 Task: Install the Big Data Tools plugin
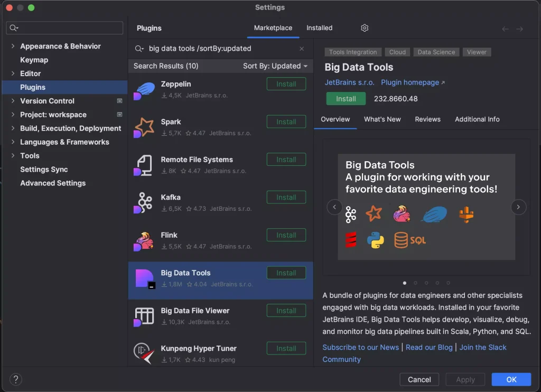tap(346, 98)
